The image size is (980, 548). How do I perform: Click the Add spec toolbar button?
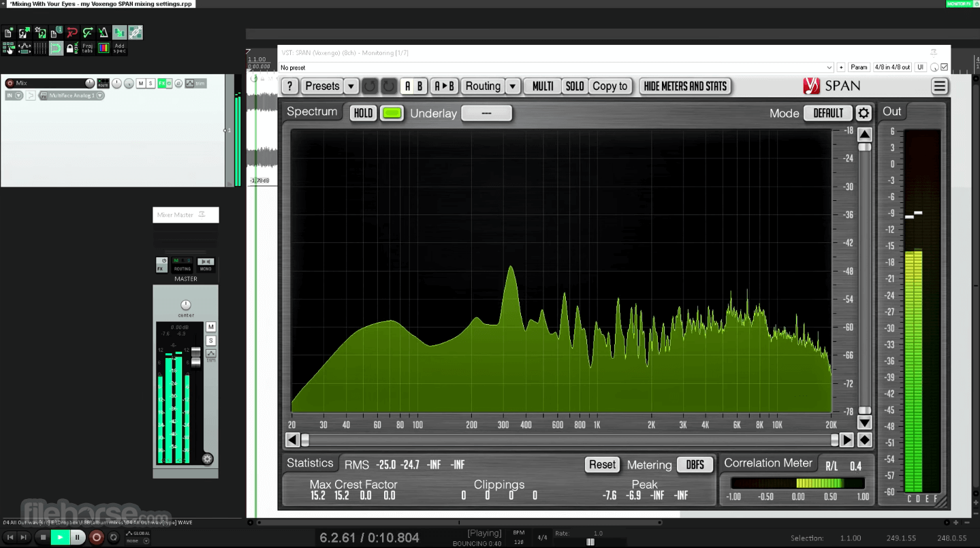119,48
